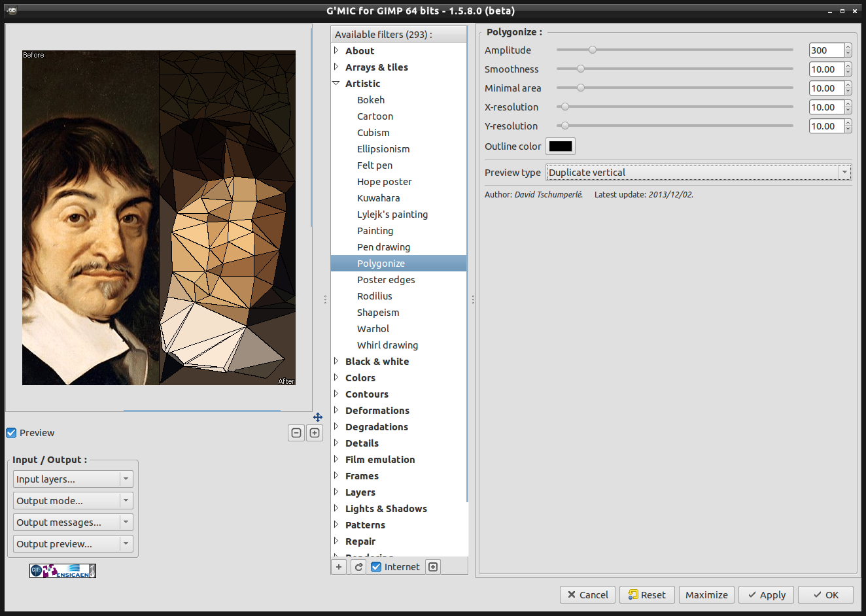This screenshot has width=866, height=616.
Task: Expand the Black & white category
Action: (336, 361)
